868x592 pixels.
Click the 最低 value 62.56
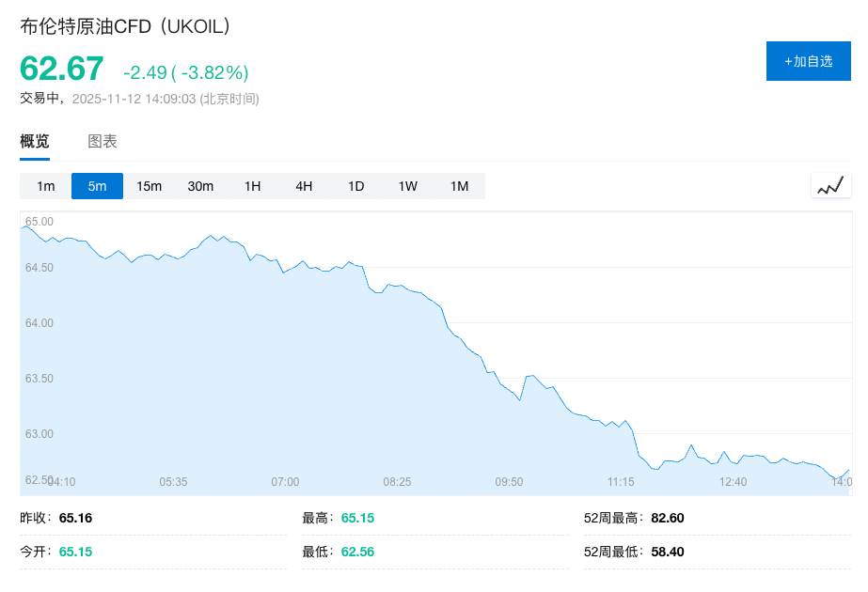(x=357, y=552)
